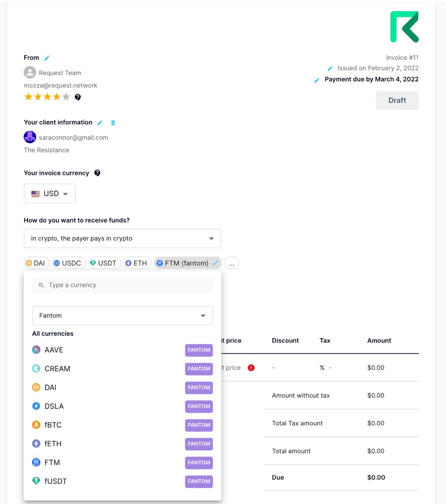446x504 pixels.
Task: Click the Invoice #11 label
Action: pos(402,57)
